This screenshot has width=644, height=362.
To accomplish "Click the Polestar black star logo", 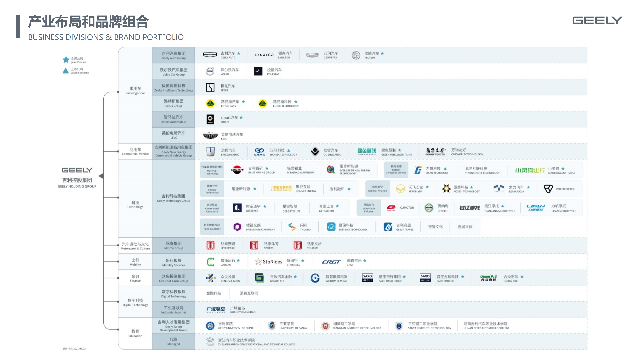I will [x=258, y=71].
